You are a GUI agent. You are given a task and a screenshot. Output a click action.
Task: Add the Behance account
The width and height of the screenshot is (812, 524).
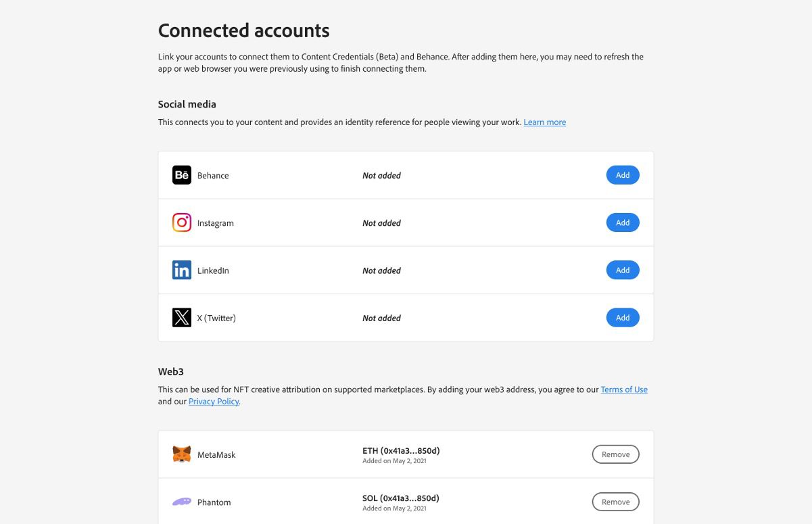[x=622, y=174]
